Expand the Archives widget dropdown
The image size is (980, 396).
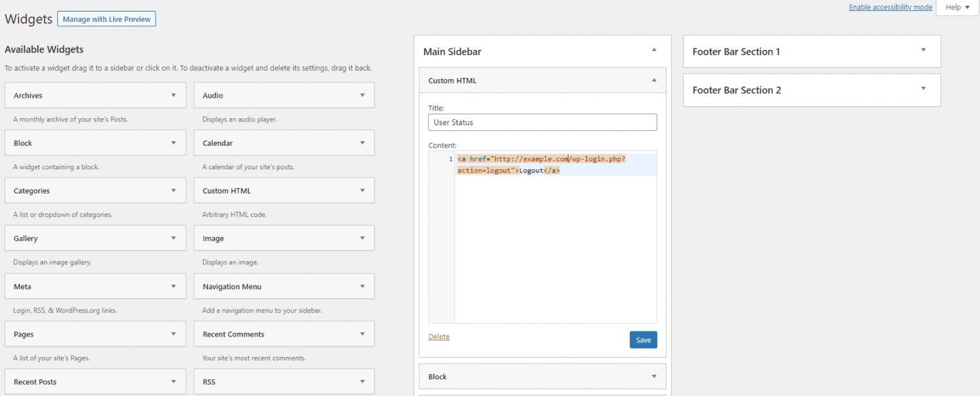click(173, 95)
